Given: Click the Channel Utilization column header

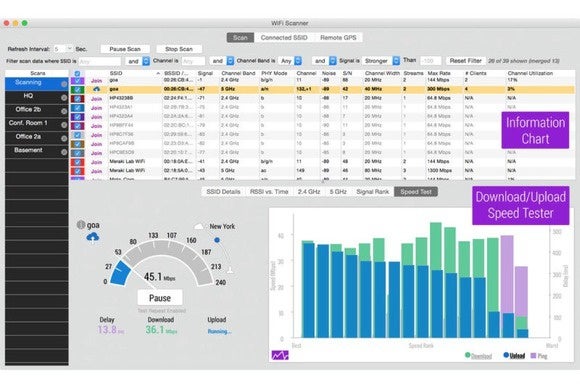Looking at the screenshot, I should tap(530, 74).
